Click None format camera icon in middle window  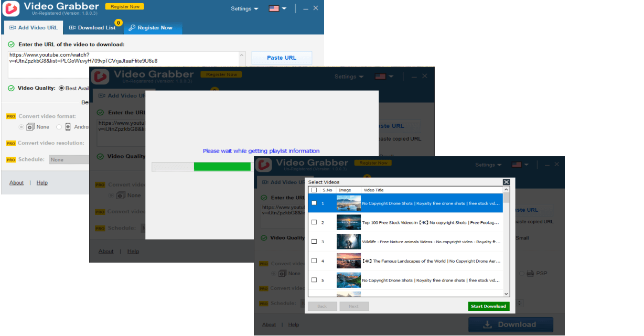click(x=121, y=196)
